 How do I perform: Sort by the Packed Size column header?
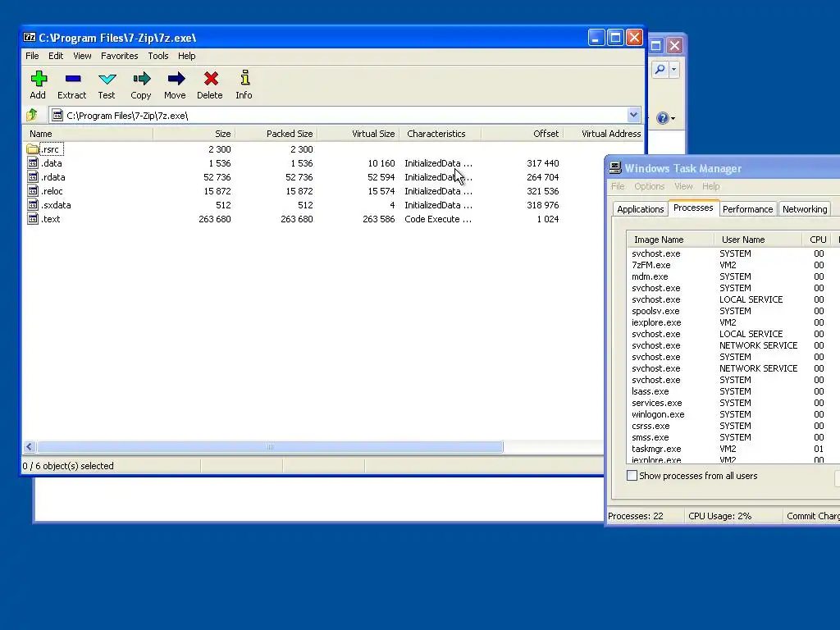(x=276, y=134)
